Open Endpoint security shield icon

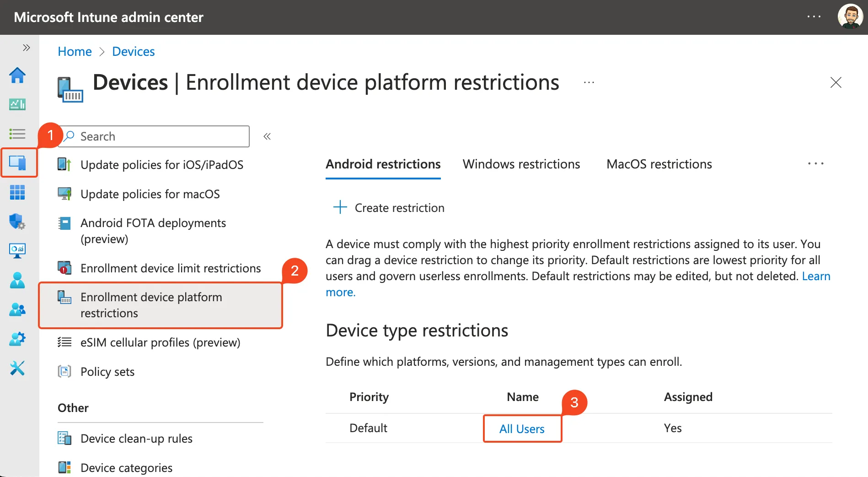point(17,222)
